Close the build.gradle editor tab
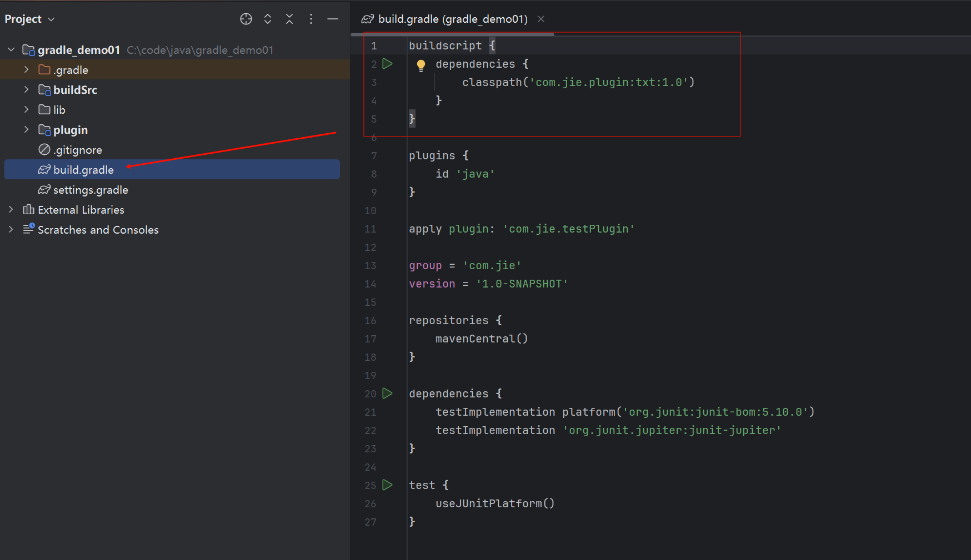The width and height of the screenshot is (971, 560). point(541,19)
